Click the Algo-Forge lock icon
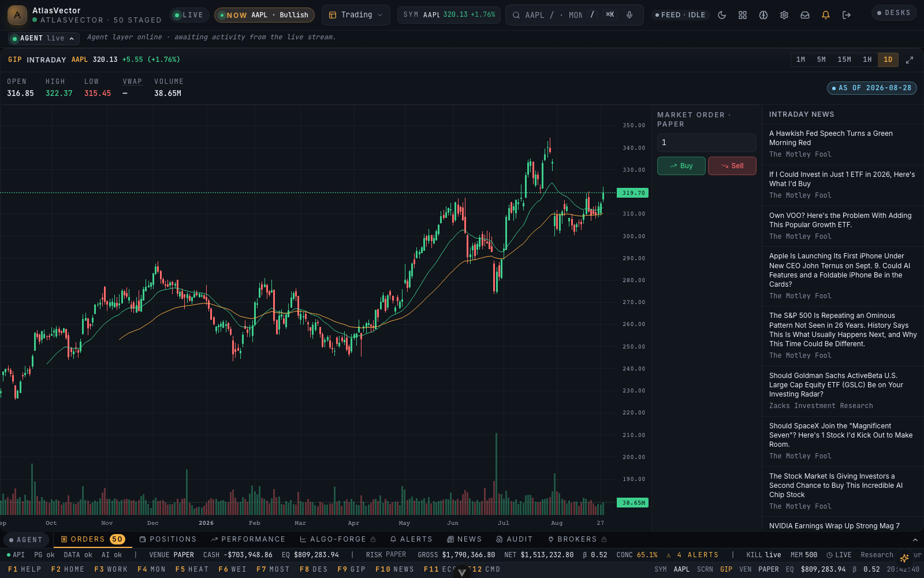The height and width of the screenshot is (578, 924). coord(373,539)
